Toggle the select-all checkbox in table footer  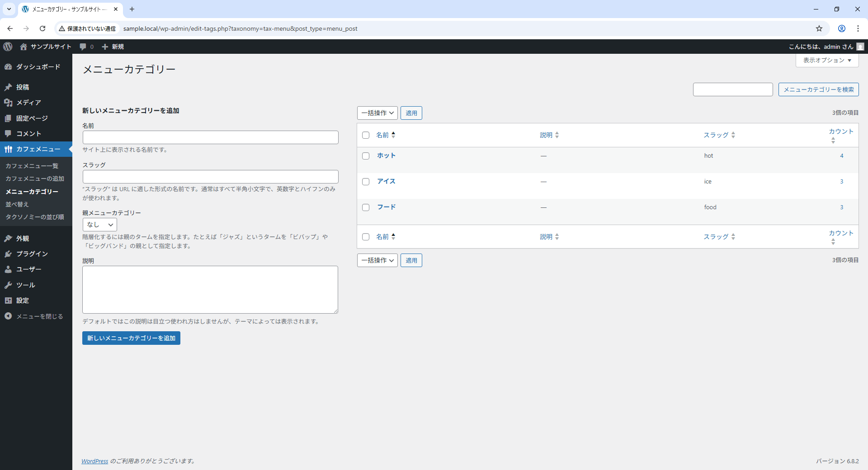366,237
